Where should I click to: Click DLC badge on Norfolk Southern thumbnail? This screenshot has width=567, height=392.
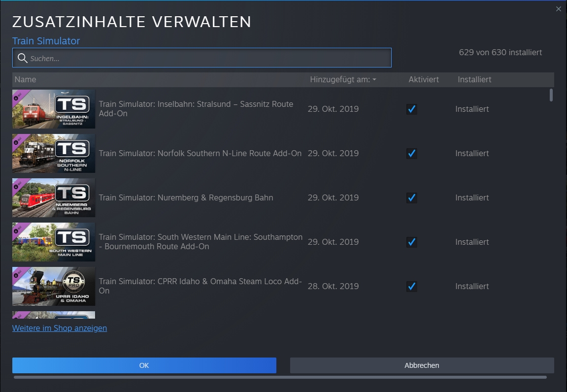coord(18,141)
